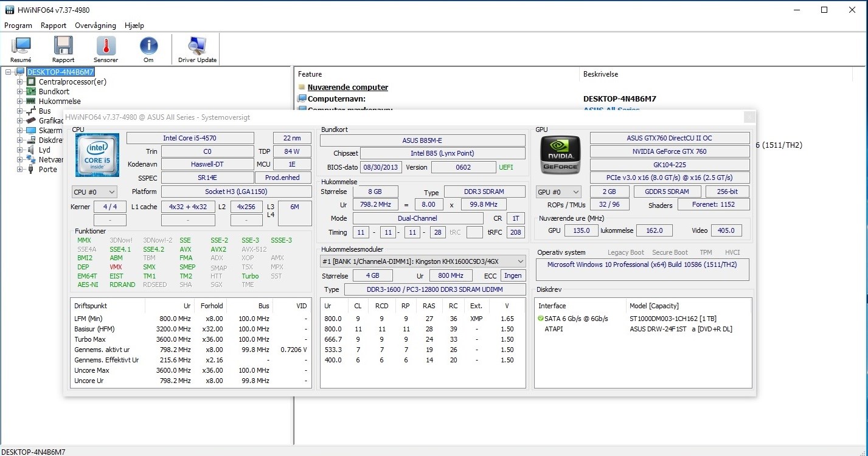Click the Intel B85 (Lynx Point) chipset field

point(442,153)
